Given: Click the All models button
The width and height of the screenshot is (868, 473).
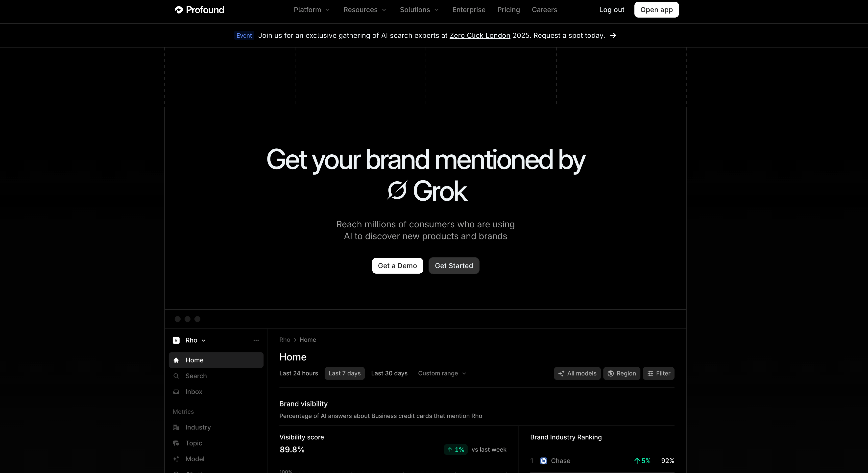Looking at the screenshot, I should [577, 373].
